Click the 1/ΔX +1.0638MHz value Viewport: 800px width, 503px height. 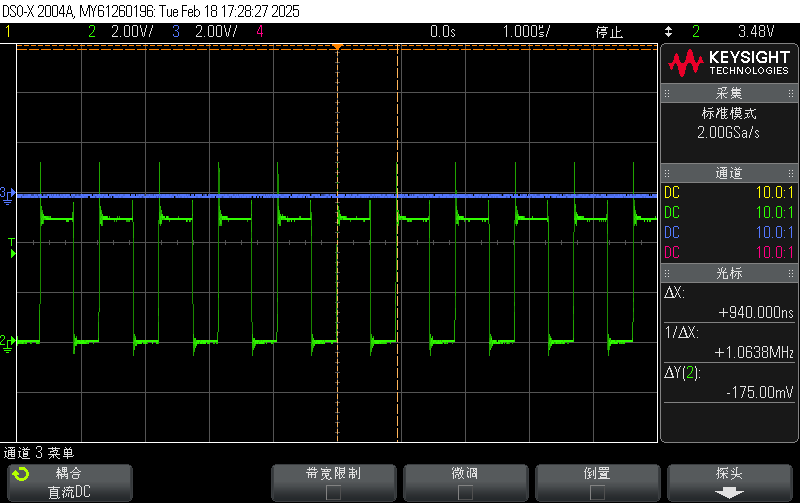pos(754,353)
